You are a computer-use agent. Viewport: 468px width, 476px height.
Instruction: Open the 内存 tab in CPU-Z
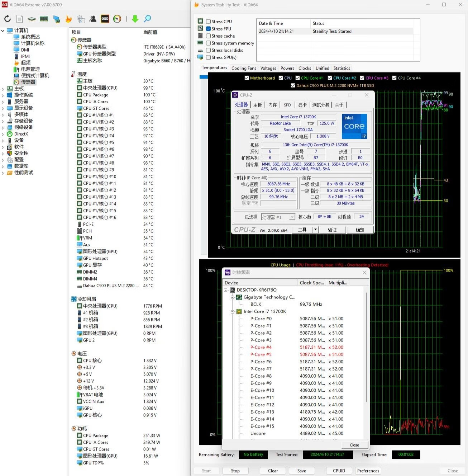click(x=272, y=105)
